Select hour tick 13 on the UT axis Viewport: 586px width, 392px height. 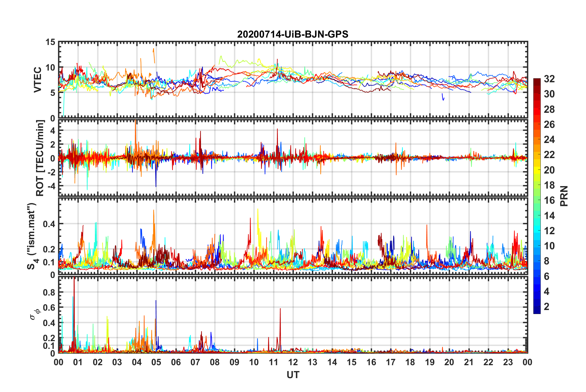pyautogui.click(x=313, y=362)
